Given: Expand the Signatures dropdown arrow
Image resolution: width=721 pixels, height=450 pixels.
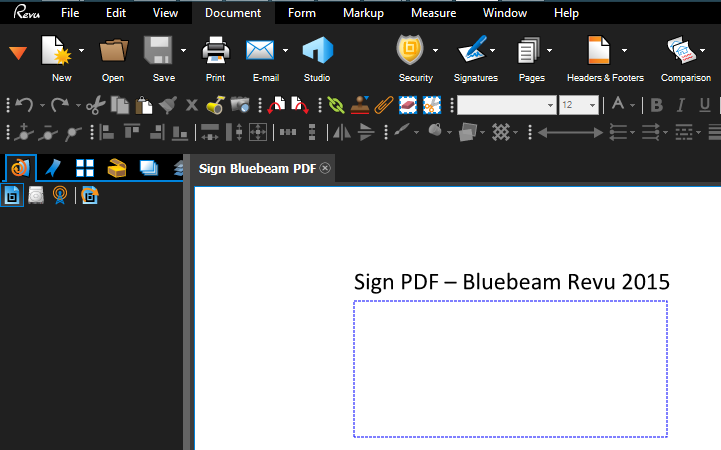Looking at the screenshot, I should 492,50.
